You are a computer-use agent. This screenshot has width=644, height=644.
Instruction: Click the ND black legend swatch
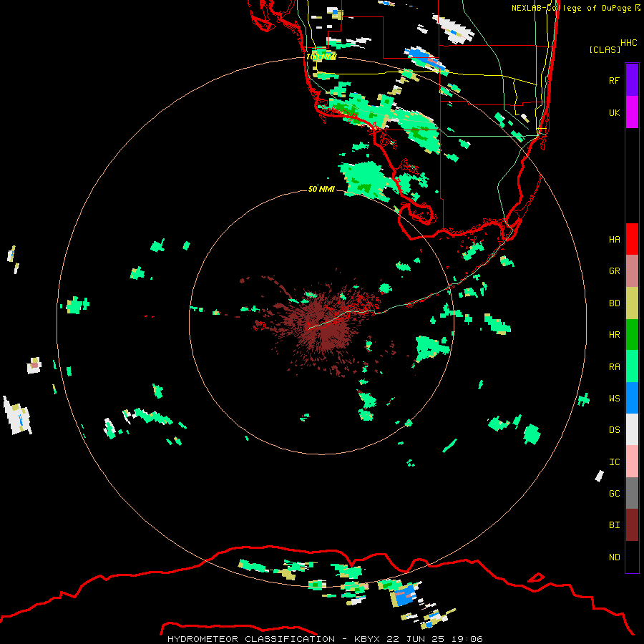pyautogui.click(x=632, y=557)
